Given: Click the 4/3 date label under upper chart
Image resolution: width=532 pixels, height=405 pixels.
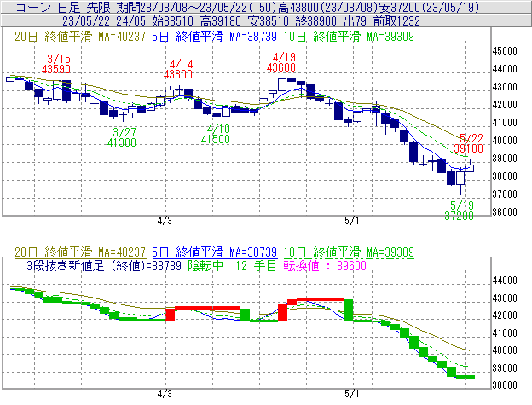Looking at the screenshot, I should tap(165, 221).
